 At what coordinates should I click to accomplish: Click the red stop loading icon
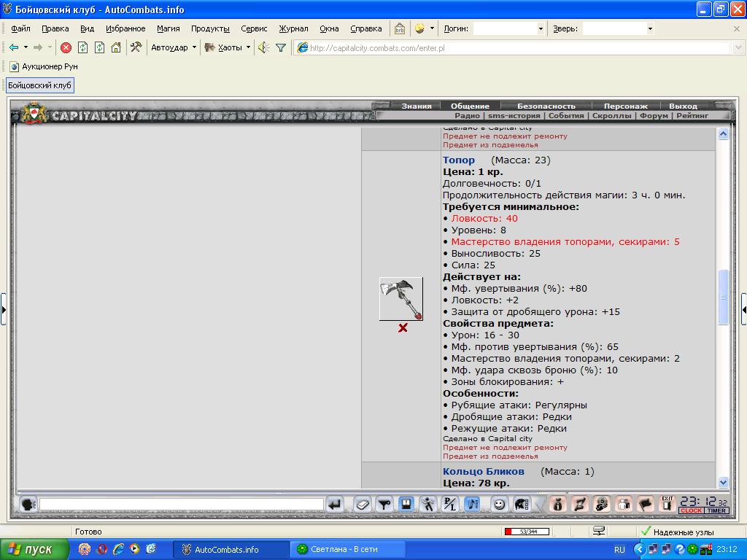point(66,47)
